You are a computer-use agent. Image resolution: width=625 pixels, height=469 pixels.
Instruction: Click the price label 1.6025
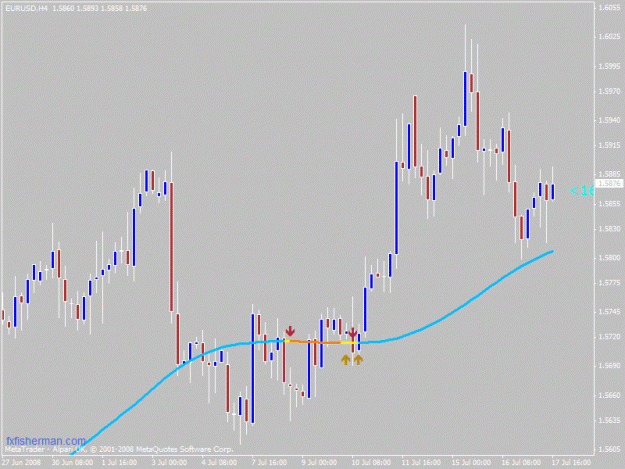click(x=609, y=37)
